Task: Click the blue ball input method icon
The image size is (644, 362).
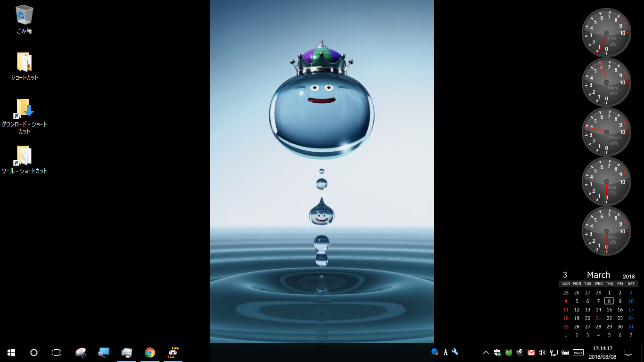Action: pyautogui.click(x=435, y=352)
